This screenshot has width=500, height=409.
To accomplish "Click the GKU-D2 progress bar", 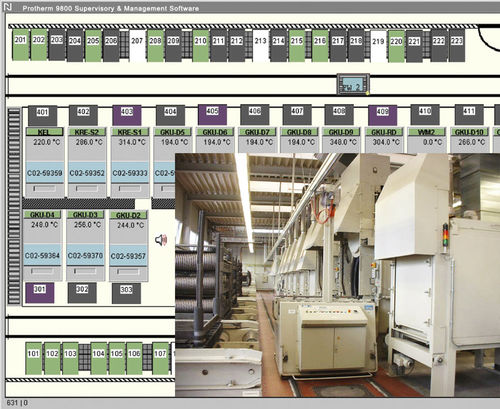I will [128, 272].
